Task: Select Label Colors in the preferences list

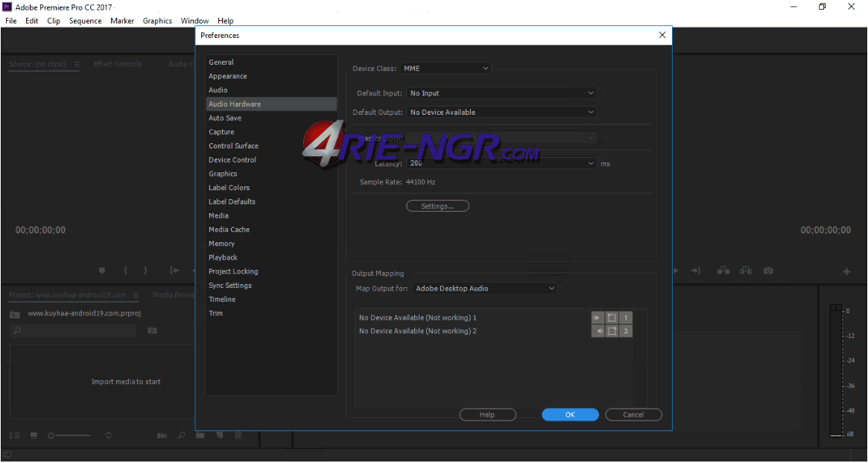Action: point(271,188)
